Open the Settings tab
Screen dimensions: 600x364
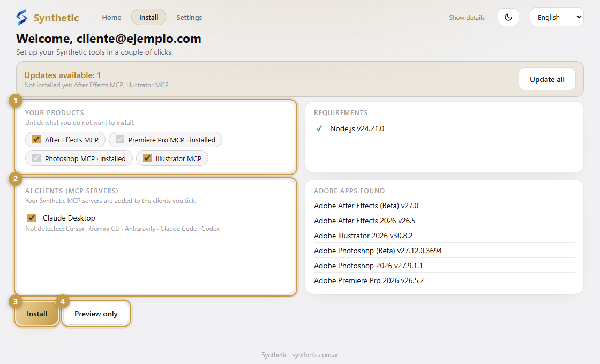189,17
